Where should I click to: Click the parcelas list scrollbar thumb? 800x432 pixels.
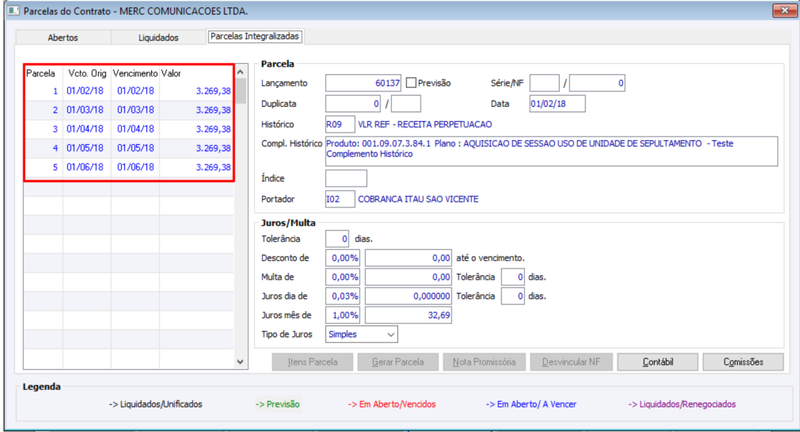(240, 91)
